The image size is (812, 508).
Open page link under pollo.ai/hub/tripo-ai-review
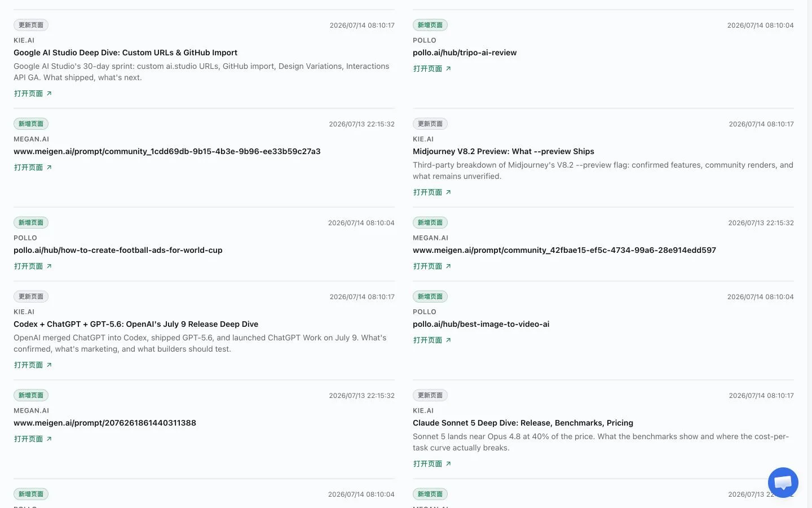click(x=432, y=69)
